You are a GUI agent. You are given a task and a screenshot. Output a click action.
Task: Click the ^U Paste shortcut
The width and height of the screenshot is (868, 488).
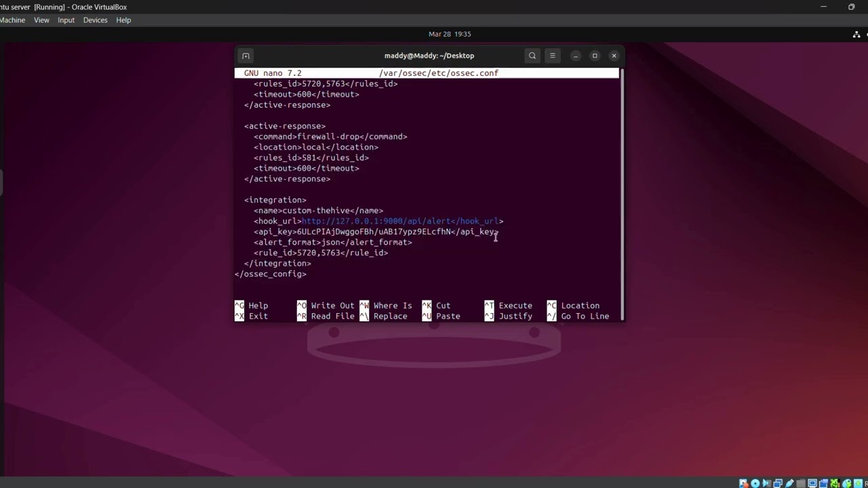click(x=441, y=317)
